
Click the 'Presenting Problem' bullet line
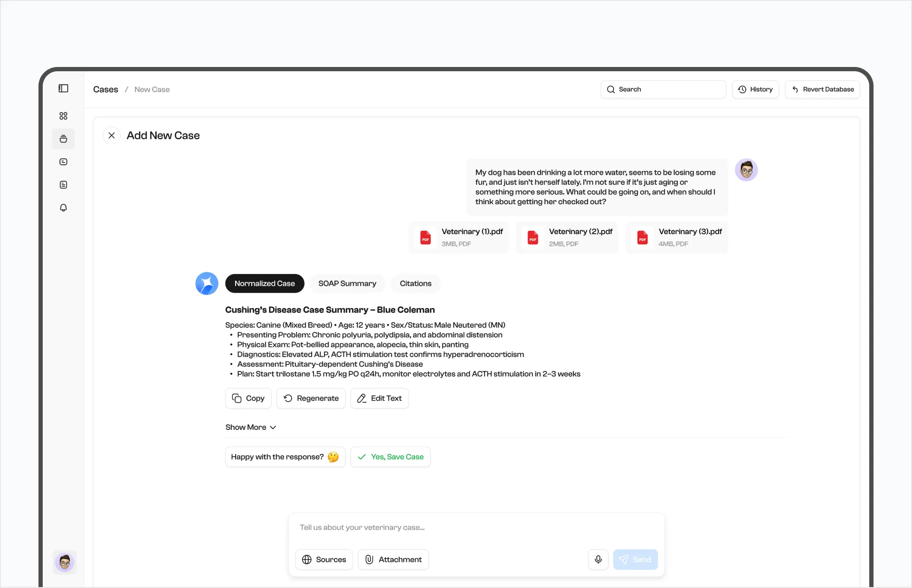point(370,335)
